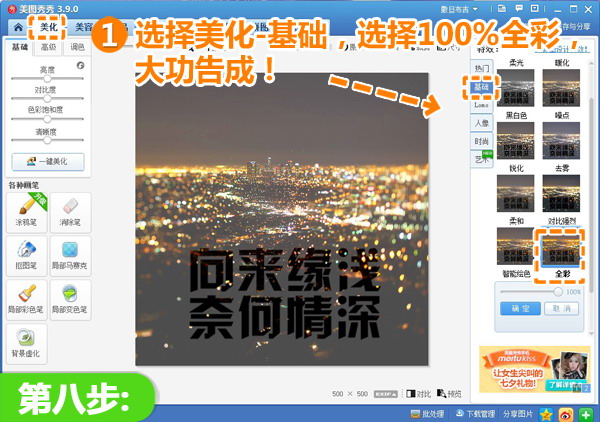Select the 艺术 art effects category
The width and height of the screenshot is (600, 422).
(482, 159)
